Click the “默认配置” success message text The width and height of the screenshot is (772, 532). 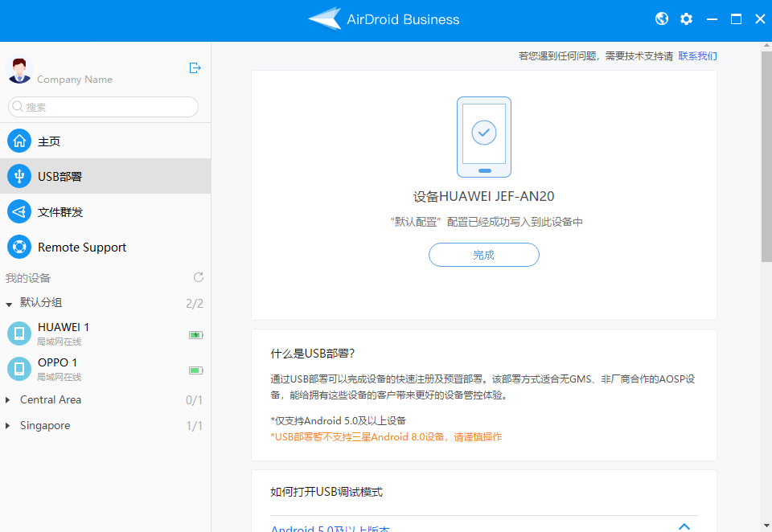point(487,222)
